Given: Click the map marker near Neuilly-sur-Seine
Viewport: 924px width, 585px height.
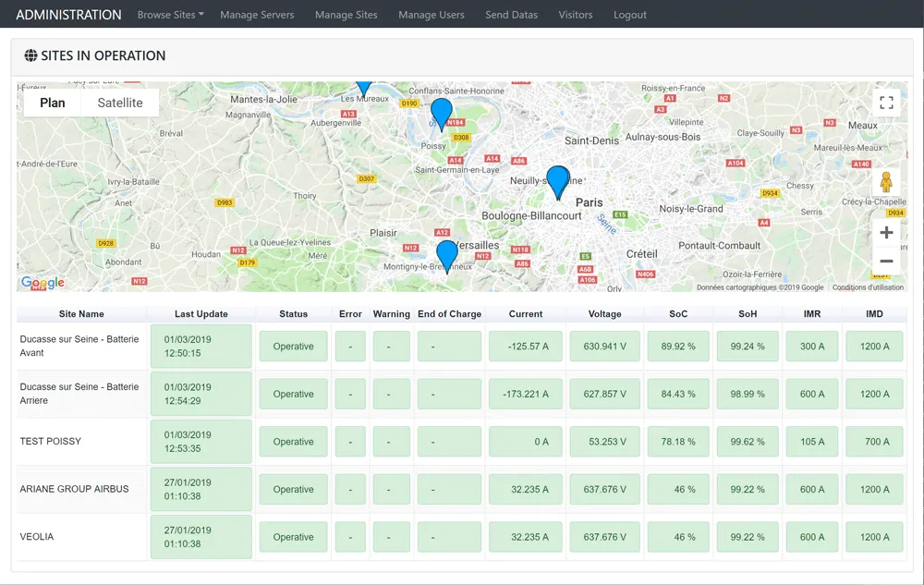Looking at the screenshot, I should click(x=557, y=180).
